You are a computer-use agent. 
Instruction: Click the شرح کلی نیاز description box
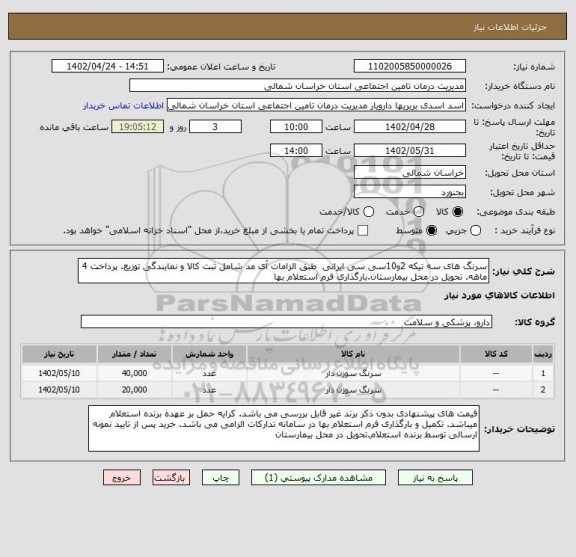[x=283, y=271]
